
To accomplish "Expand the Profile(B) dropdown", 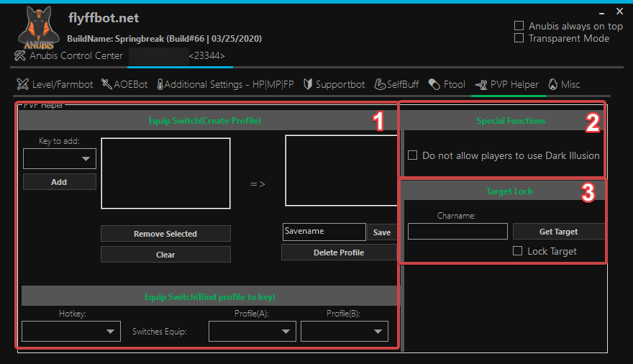I will pos(344,331).
